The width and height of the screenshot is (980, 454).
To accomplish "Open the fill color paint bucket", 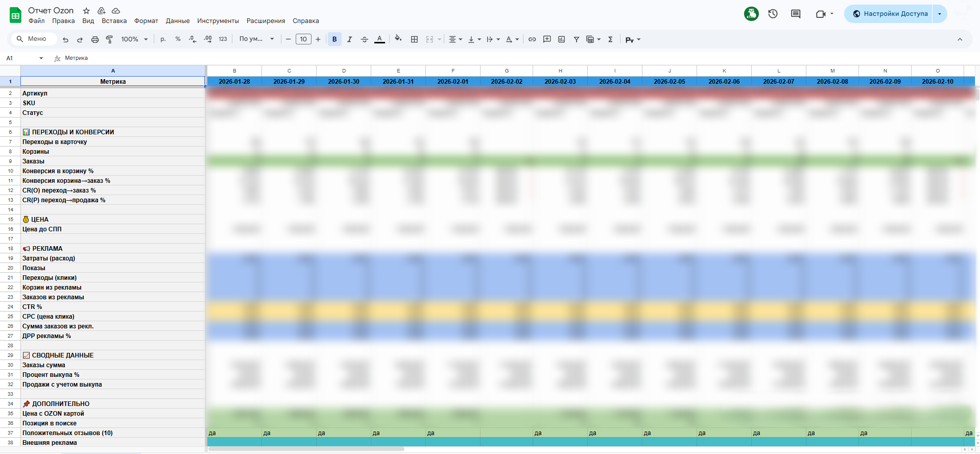I will click(398, 39).
